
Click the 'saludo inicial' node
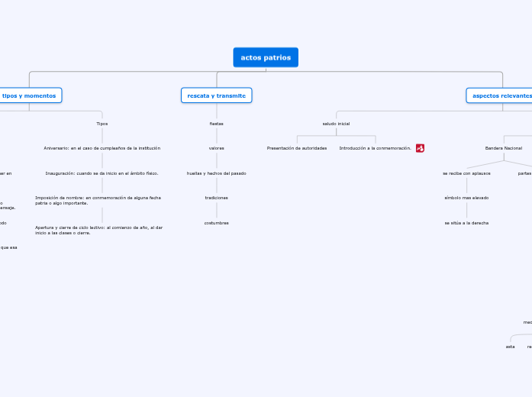tap(336, 123)
